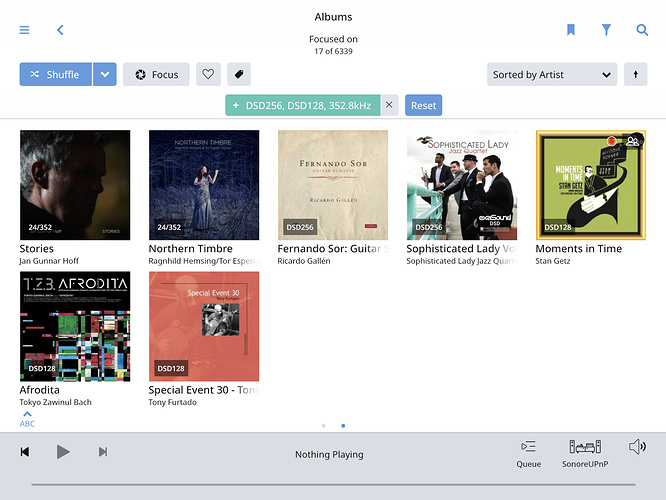Click the Moments in Time album title
The image size is (666, 500).
(x=579, y=249)
